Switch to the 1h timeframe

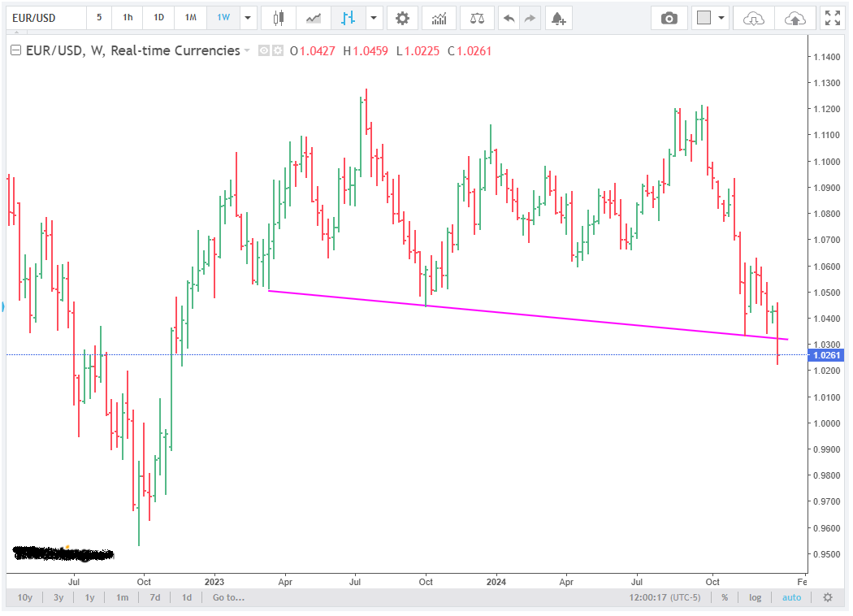[x=128, y=18]
